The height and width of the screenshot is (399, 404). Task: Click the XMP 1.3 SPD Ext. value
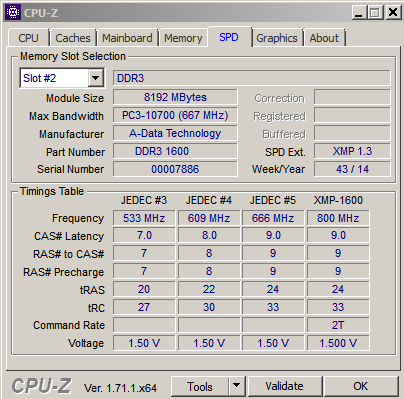point(352,151)
